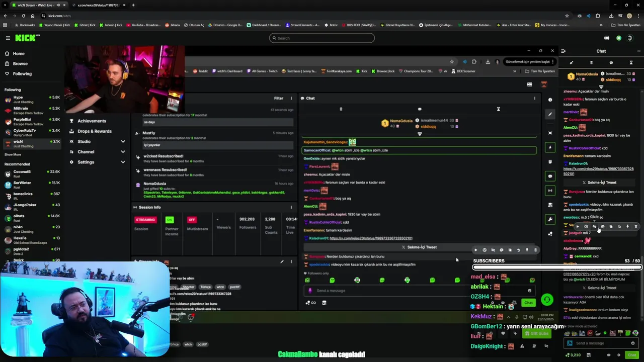Click the Kick search field
This screenshot has height=362, width=644.
pyautogui.click(x=322, y=38)
